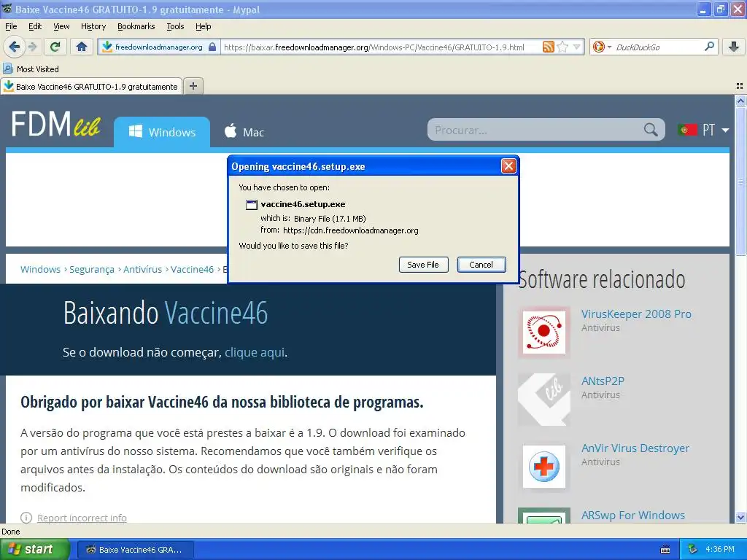The image size is (747, 560).
Task: Click the AnVir Virus Destroyer red cross icon
Action: [x=544, y=466]
